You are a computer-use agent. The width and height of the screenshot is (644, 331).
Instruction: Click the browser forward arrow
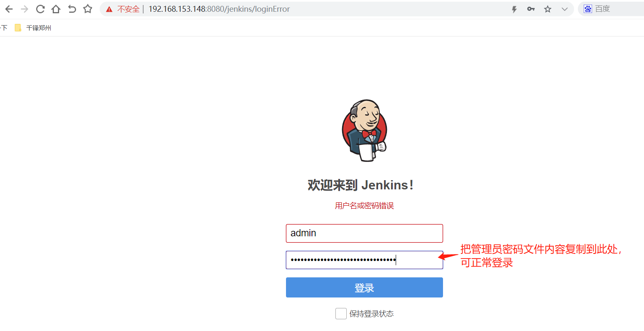[x=24, y=8]
